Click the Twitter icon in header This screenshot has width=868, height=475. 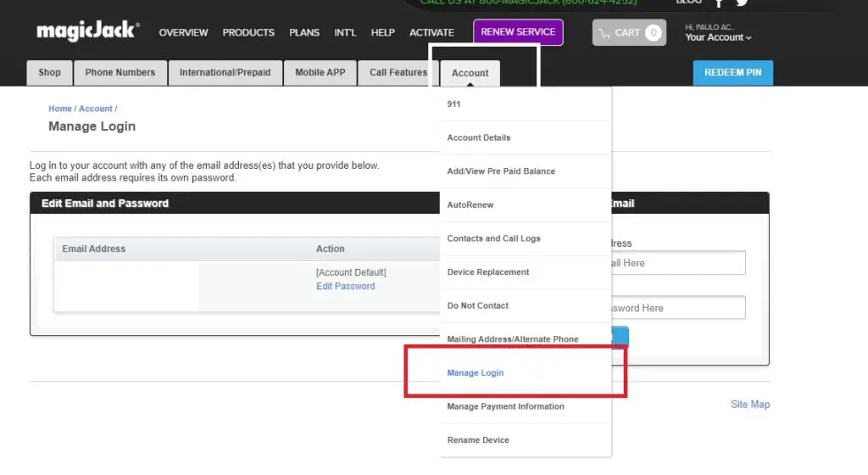742,3
